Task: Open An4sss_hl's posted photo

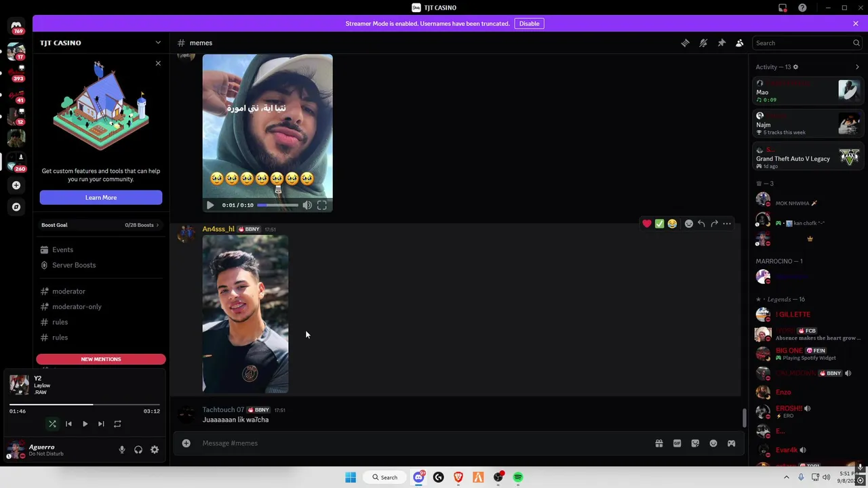Action: tap(245, 314)
